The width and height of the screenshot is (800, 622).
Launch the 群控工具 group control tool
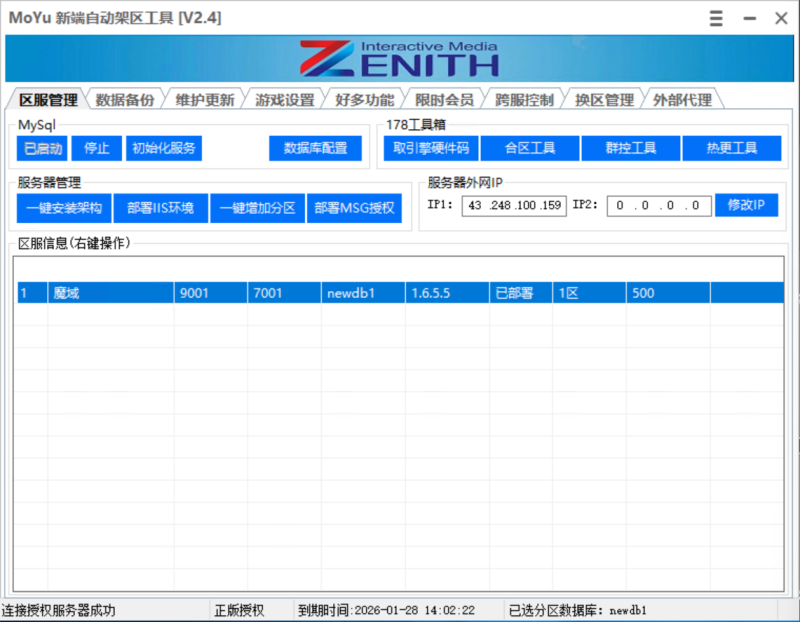click(x=633, y=147)
